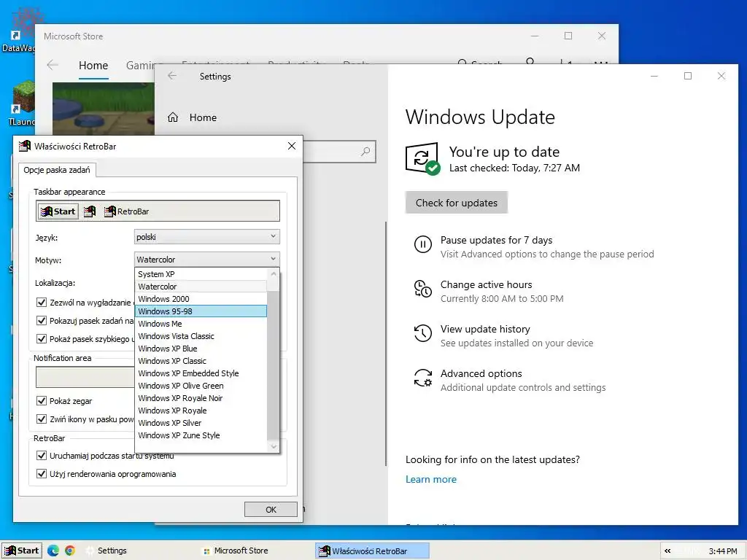747x560 pixels.
Task: Click Start button in taskbar appearance preview
Action: coord(58,211)
